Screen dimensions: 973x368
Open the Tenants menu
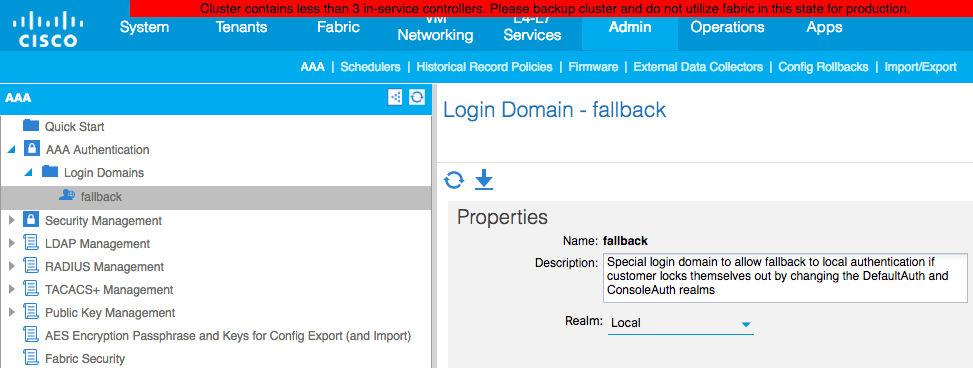(x=241, y=27)
